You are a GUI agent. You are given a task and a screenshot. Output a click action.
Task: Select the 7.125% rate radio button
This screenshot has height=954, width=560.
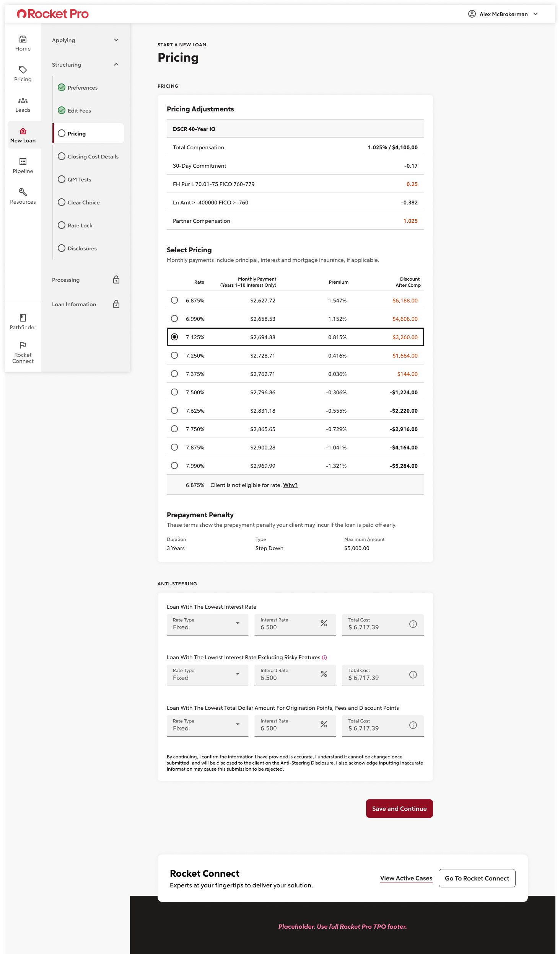click(x=174, y=337)
